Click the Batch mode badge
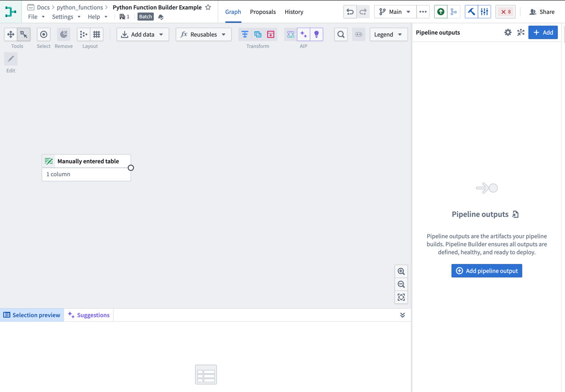 (x=145, y=17)
